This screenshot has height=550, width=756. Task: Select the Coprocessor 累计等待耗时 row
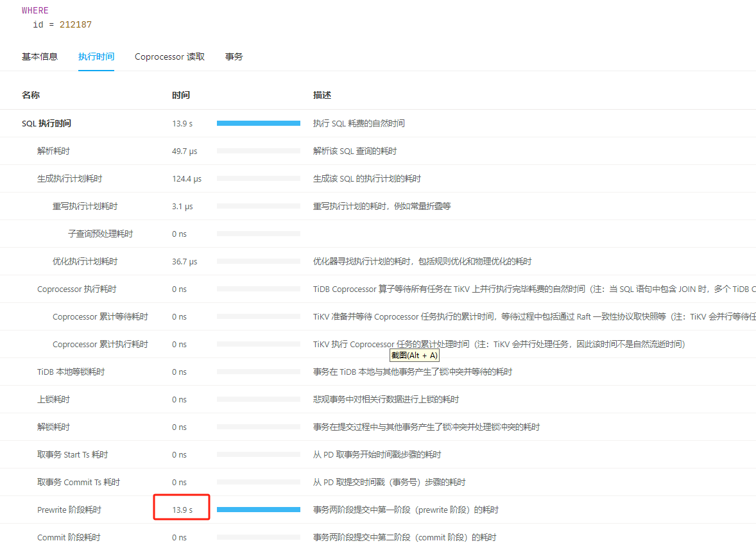pyautogui.click(x=100, y=316)
